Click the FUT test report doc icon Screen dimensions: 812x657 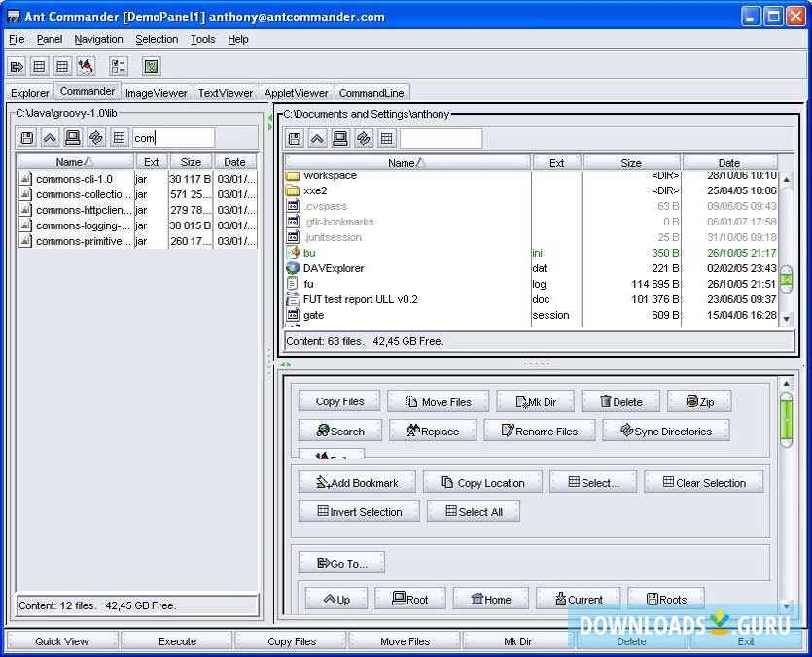click(x=293, y=299)
